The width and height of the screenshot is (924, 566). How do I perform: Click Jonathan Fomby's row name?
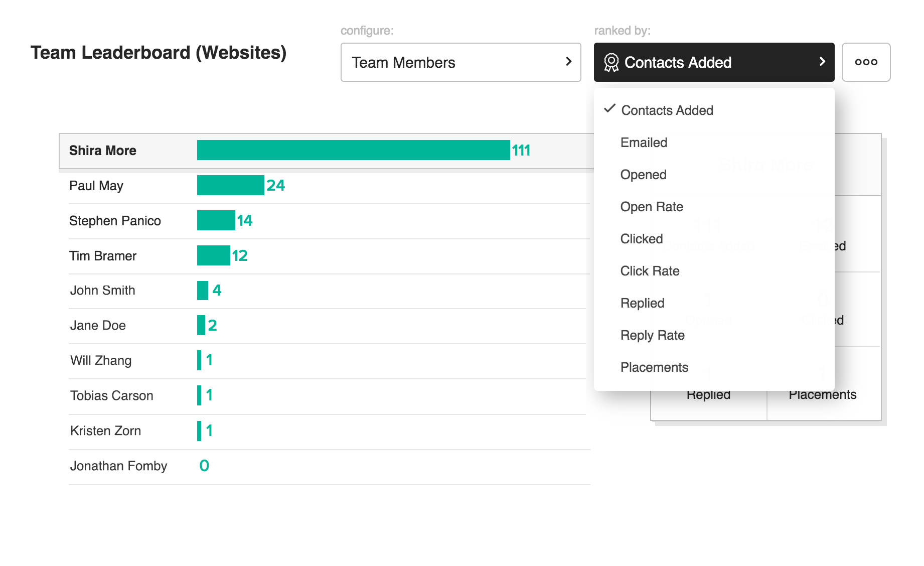click(x=118, y=466)
